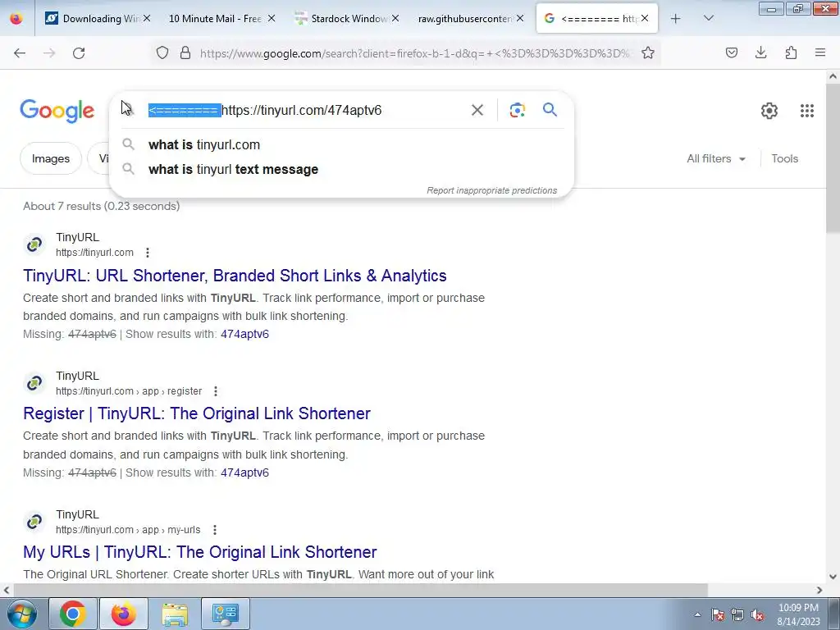Click the muted volume tray icon

(x=757, y=614)
